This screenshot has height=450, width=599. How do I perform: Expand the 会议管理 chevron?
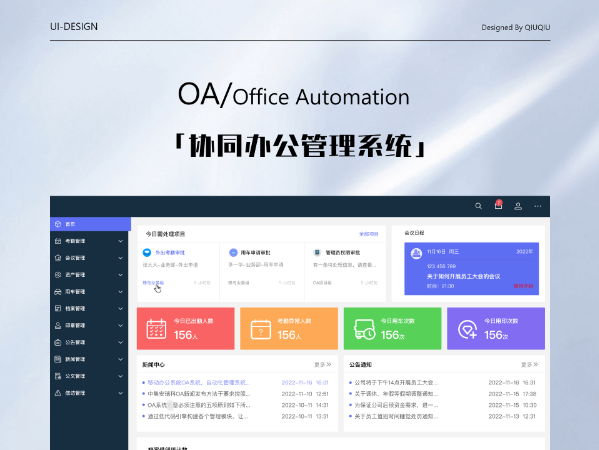[121, 258]
